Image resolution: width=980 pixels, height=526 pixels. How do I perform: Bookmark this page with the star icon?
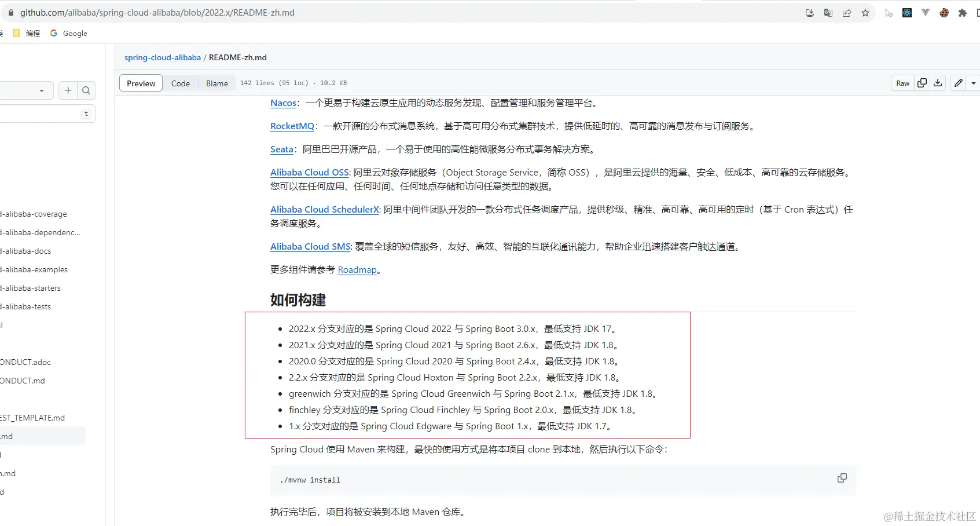[865, 13]
